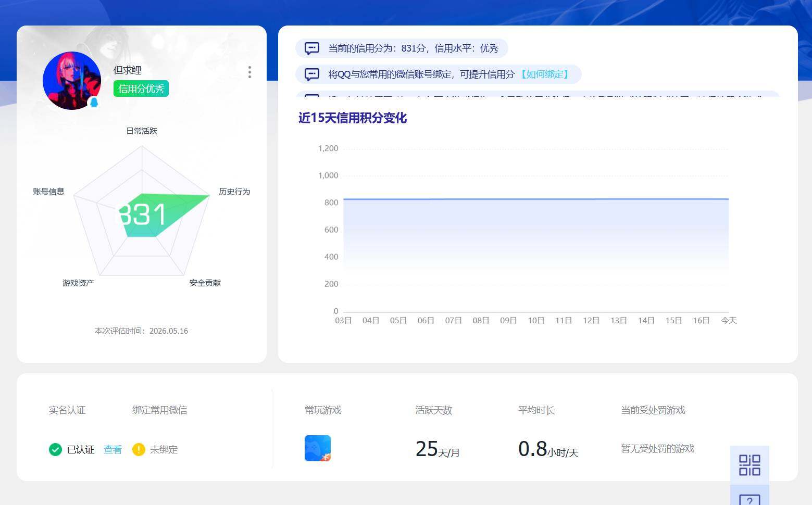Screen dimensions: 812x505
Task: Click the 信用分优秀 green badge
Action: click(x=141, y=89)
